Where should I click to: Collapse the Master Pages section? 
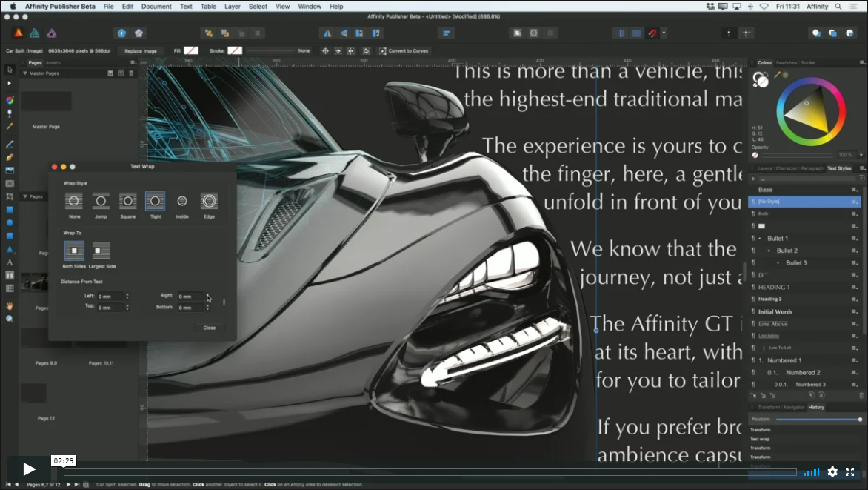pyautogui.click(x=25, y=73)
